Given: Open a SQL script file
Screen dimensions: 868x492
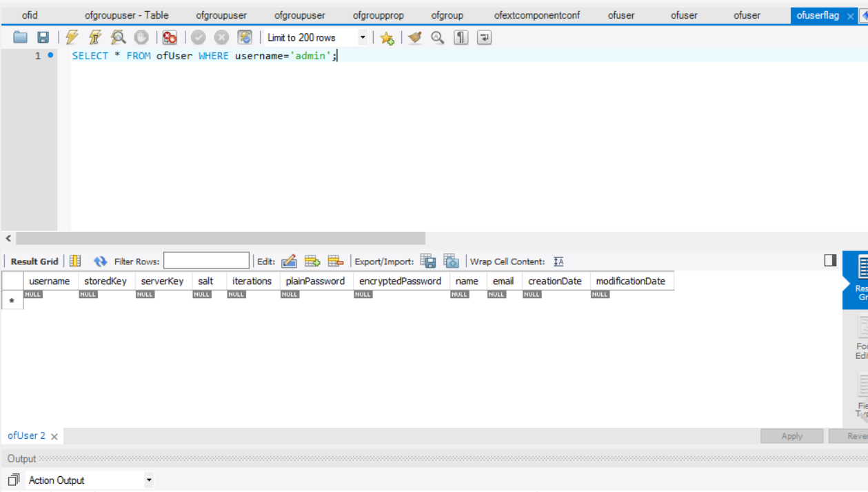Looking at the screenshot, I should point(20,37).
